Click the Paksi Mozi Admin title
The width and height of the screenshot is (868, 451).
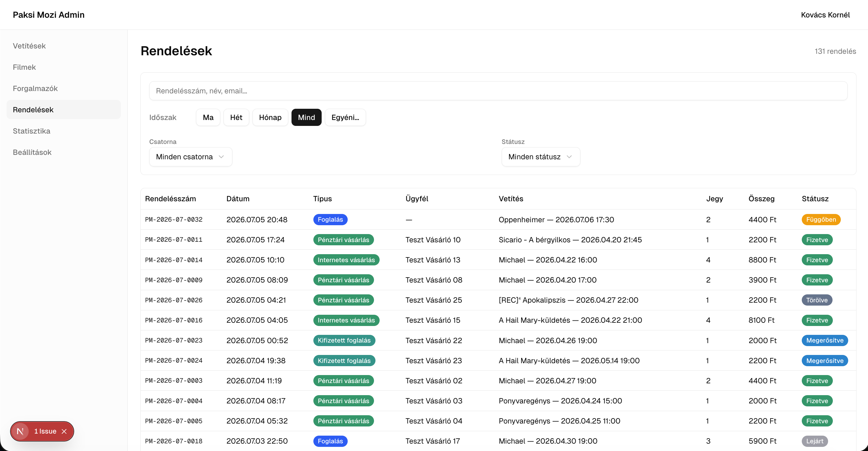click(x=48, y=15)
